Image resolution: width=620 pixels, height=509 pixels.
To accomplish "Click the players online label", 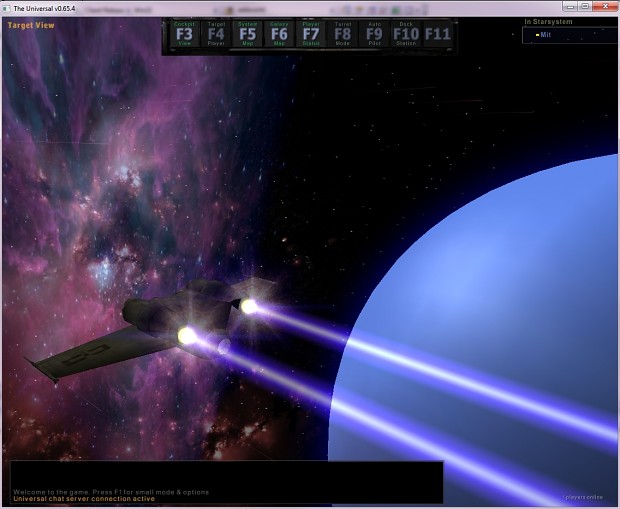I will 584,497.
